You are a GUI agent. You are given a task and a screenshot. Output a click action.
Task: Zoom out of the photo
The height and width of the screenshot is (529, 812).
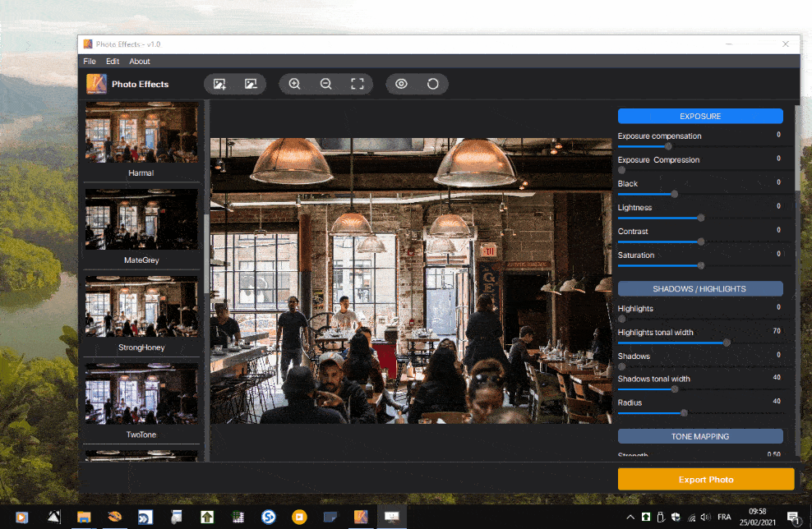[x=325, y=84]
